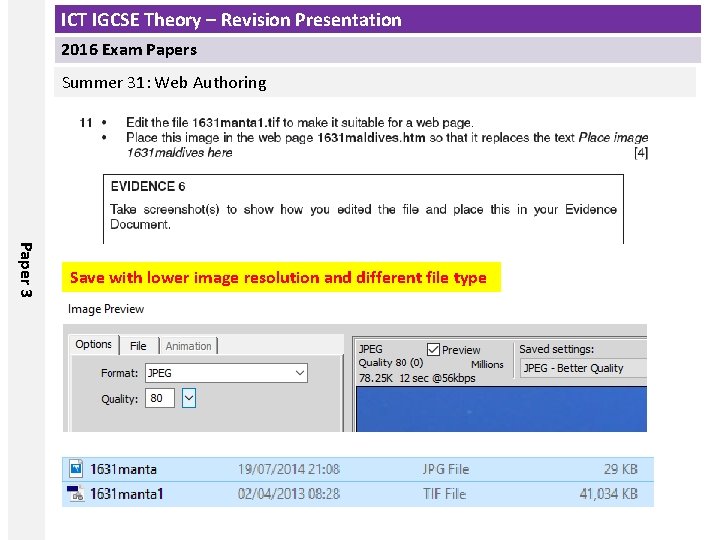Click the blue image preview area
This screenshot has height=540, width=720.
coord(501,409)
